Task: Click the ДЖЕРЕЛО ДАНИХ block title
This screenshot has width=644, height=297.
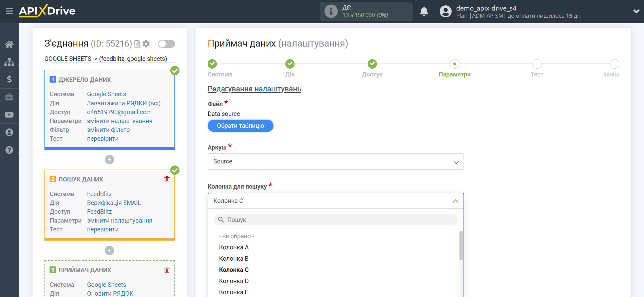Action: point(84,80)
